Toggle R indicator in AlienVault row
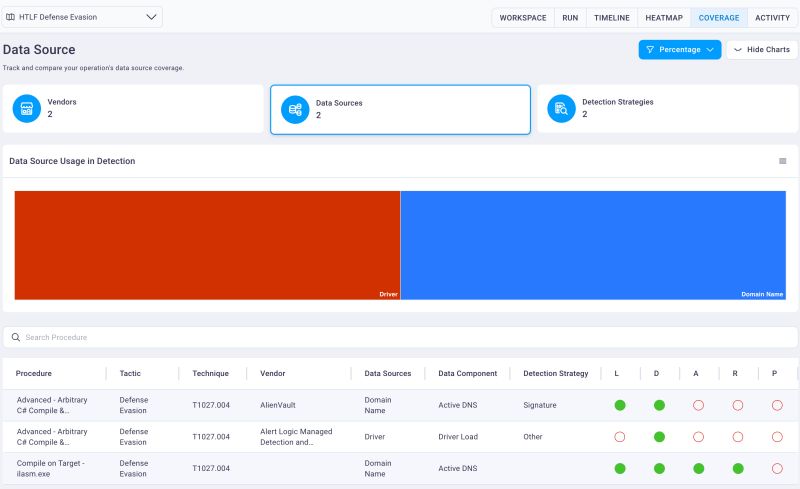Screen dimensions: 800x489 point(738,405)
